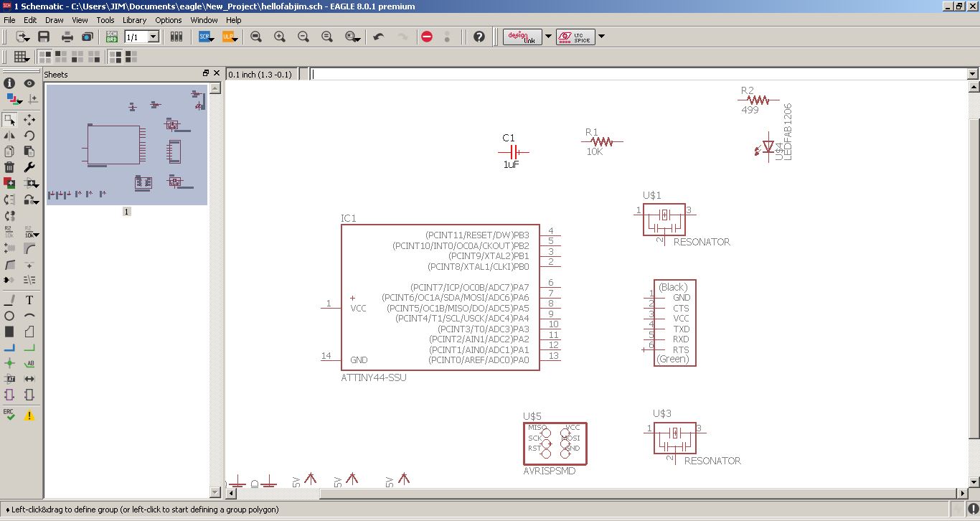Select sheet 1 thumbnail in Sheets panel
This screenshot has width=980, height=521.
pyautogui.click(x=127, y=144)
